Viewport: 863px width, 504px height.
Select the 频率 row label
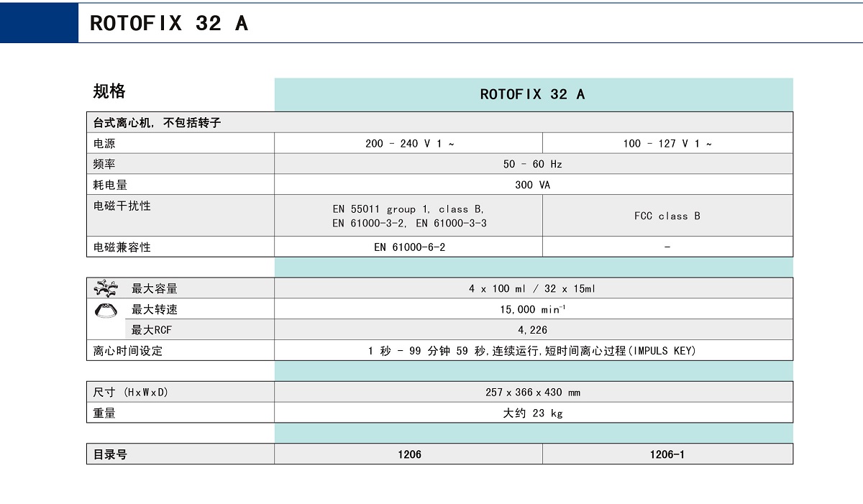104,165
